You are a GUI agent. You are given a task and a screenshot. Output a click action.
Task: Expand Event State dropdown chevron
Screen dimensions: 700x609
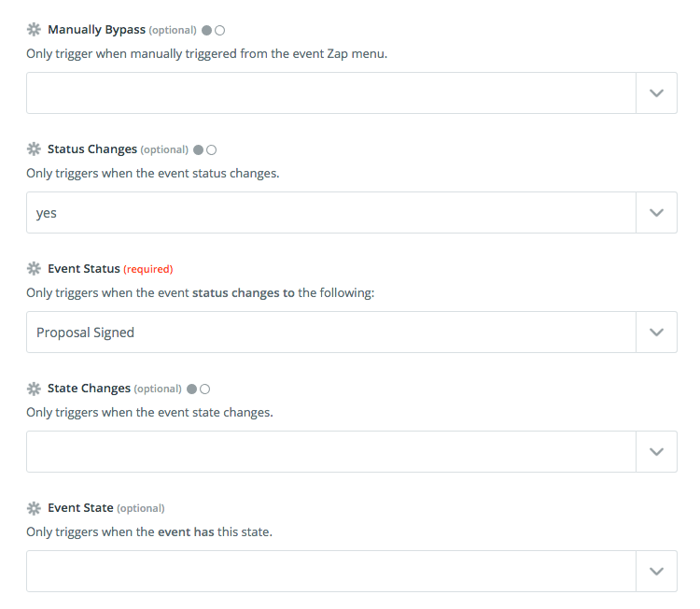click(656, 571)
